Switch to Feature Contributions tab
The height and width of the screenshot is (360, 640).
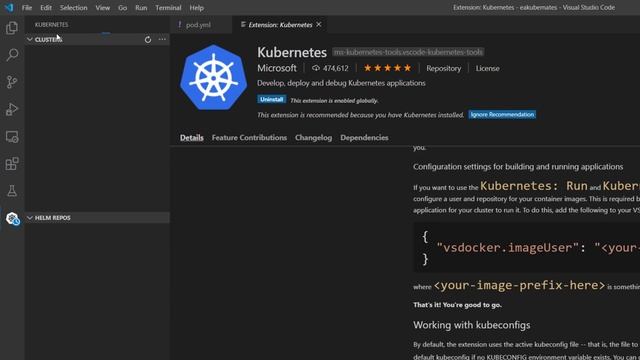tap(249, 138)
